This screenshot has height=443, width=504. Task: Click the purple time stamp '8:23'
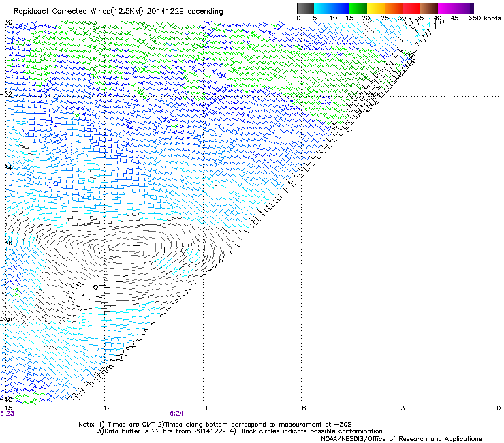[7, 414]
